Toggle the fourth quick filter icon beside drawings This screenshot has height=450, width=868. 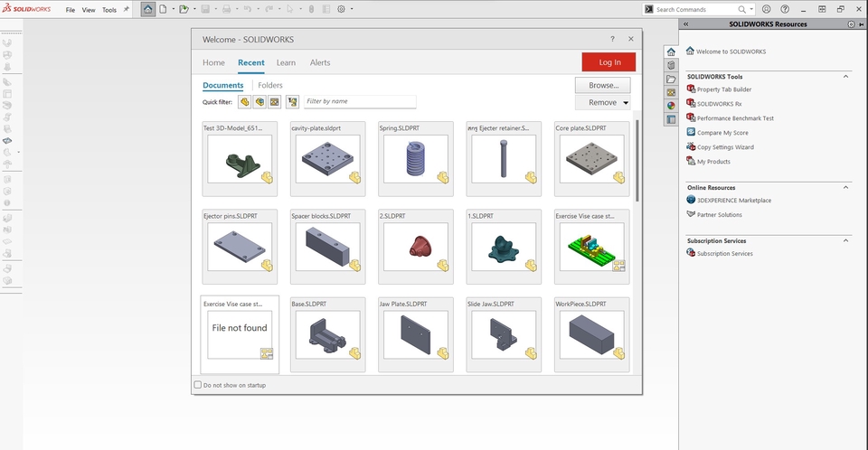click(x=292, y=102)
